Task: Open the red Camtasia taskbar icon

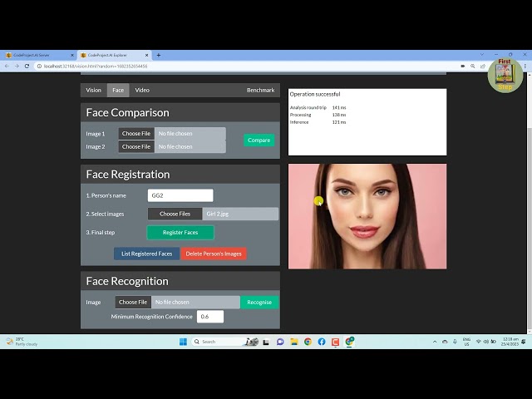Action: 335,342
